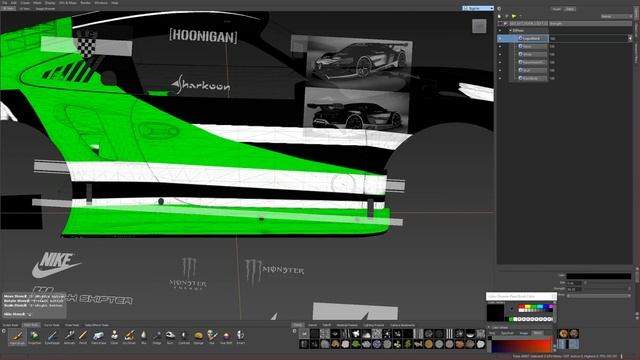Open the layer blend mode dropdown
Viewport: 640px width, 360px height.
(x=616, y=16)
